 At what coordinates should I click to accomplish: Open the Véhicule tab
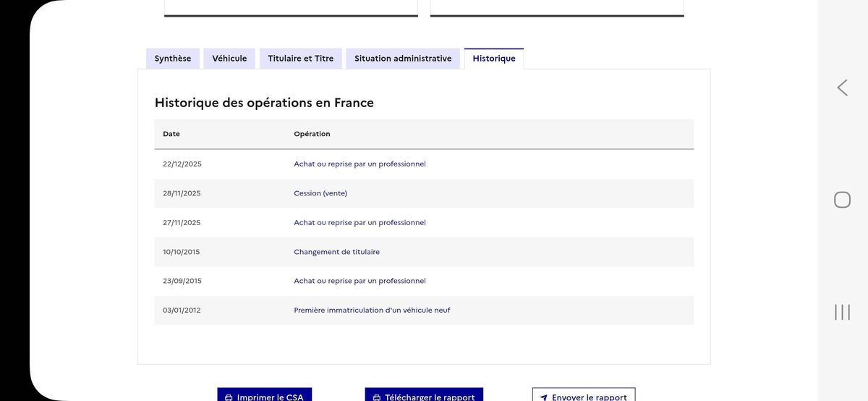[229, 59]
